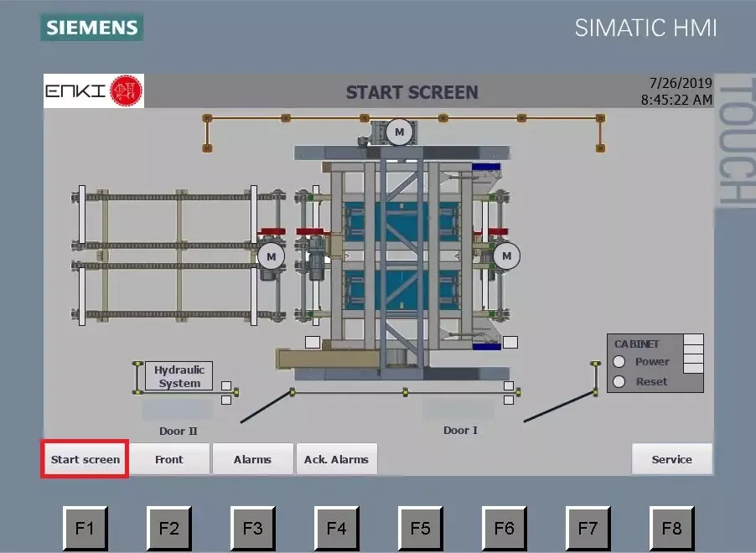The width and height of the screenshot is (756, 553).
Task: Open the Hydraulic System box
Action: [x=179, y=376]
